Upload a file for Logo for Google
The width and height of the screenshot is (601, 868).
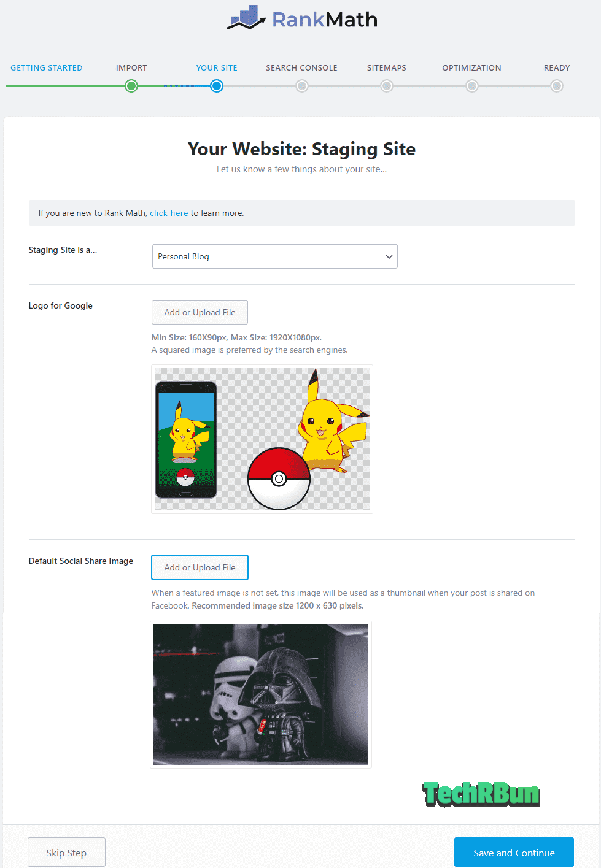pos(200,312)
